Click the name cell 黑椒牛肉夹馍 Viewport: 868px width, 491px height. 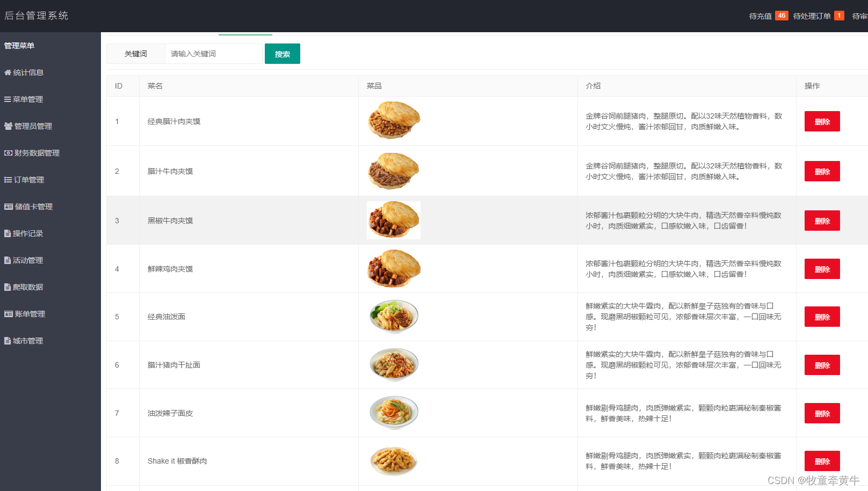(170, 221)
